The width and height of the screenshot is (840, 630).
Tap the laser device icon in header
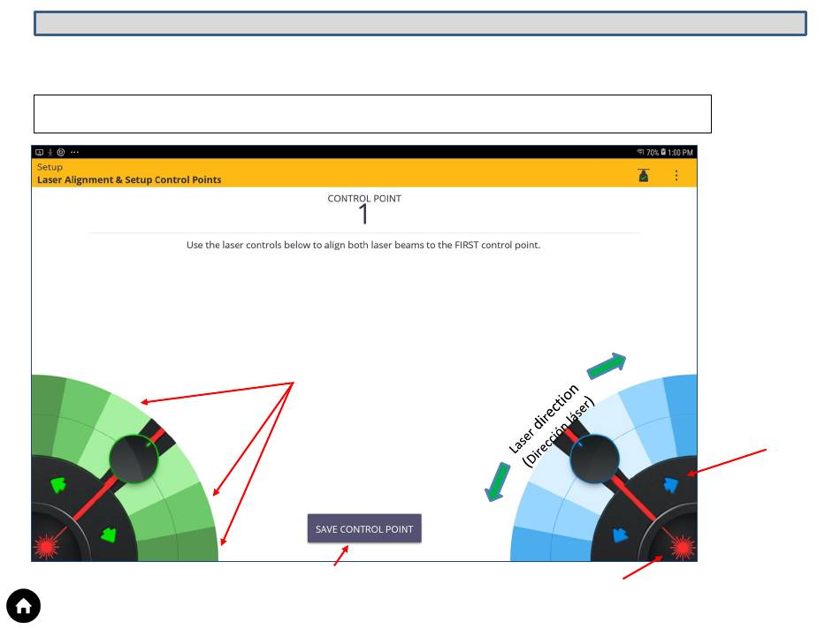pos(644,175)
